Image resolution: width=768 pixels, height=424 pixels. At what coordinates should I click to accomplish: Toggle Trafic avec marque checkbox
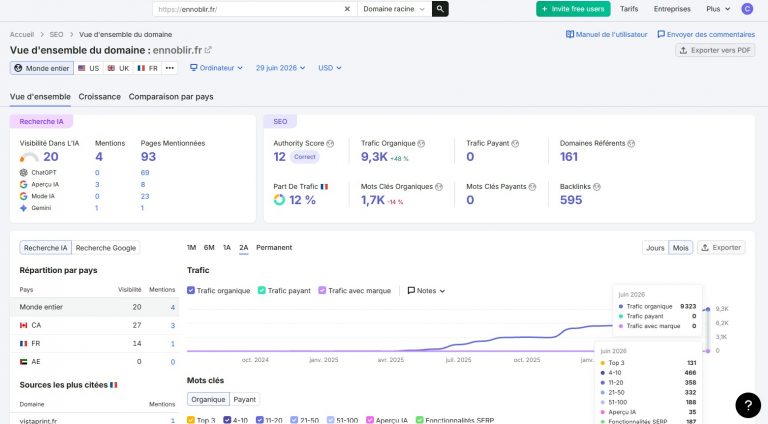322,290
